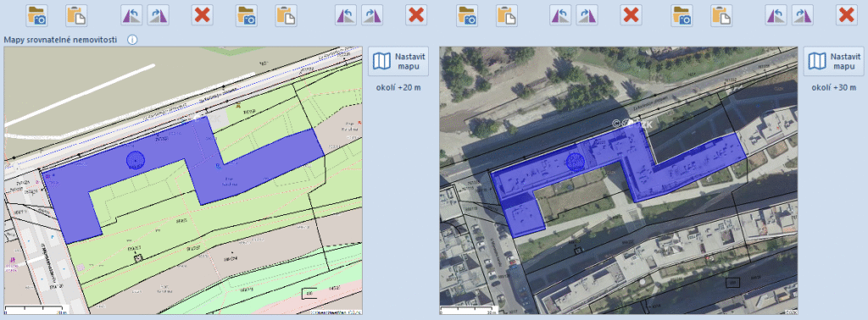Load image via third folder-camera icon

(x=467, y=15)
